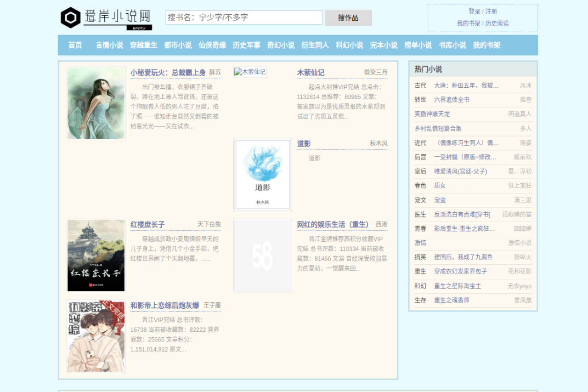
Task: Open the 道影 book cover image
Action: click(x=263, y=175)
